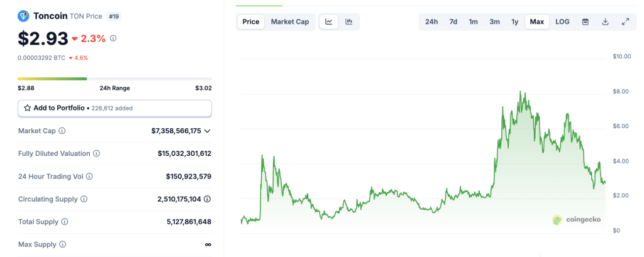Expand chart to fullscreen
The image size is (644, 257).
click(625, 22)
